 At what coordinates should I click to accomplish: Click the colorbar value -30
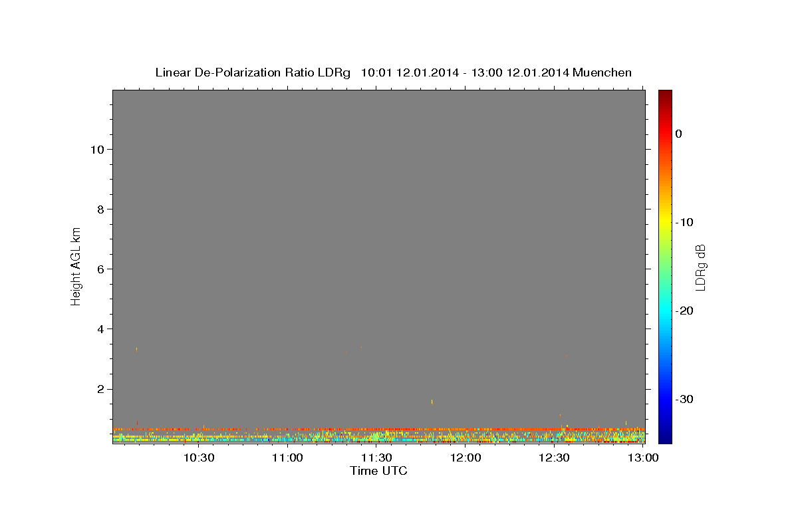[x=685, y=399]
